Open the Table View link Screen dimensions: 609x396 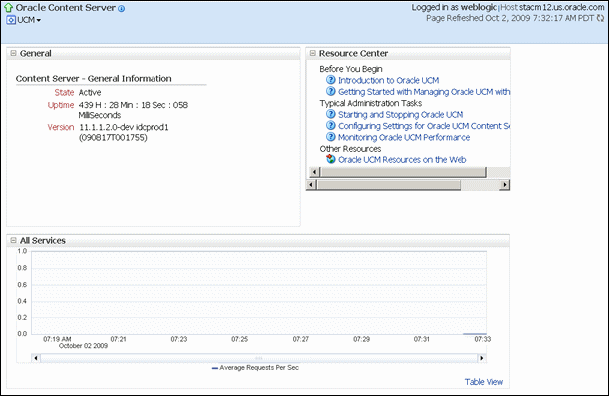tap(484, 382)
